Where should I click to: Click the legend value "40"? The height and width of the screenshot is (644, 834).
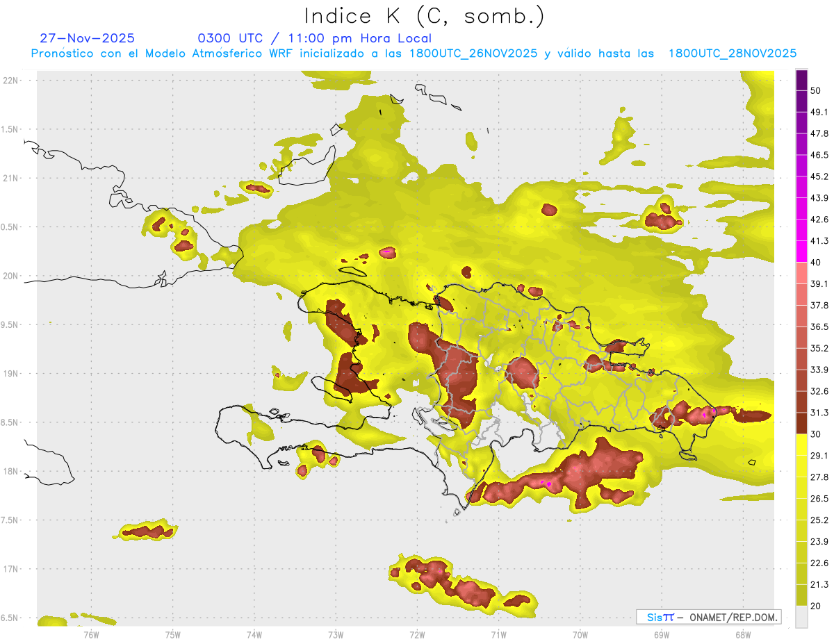[x=816, y=263]
